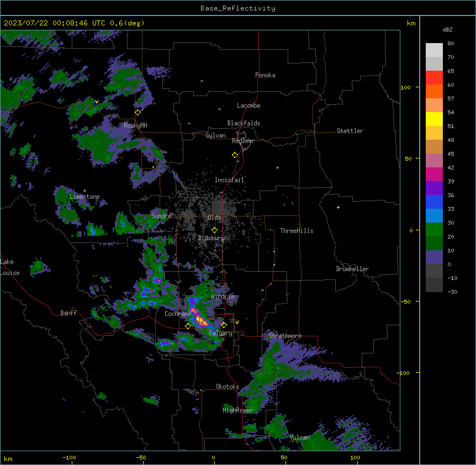Select the yellow 54 dBZ legend swatch
This screenshot has height=465, width=476.
click(x=434, y=119)
